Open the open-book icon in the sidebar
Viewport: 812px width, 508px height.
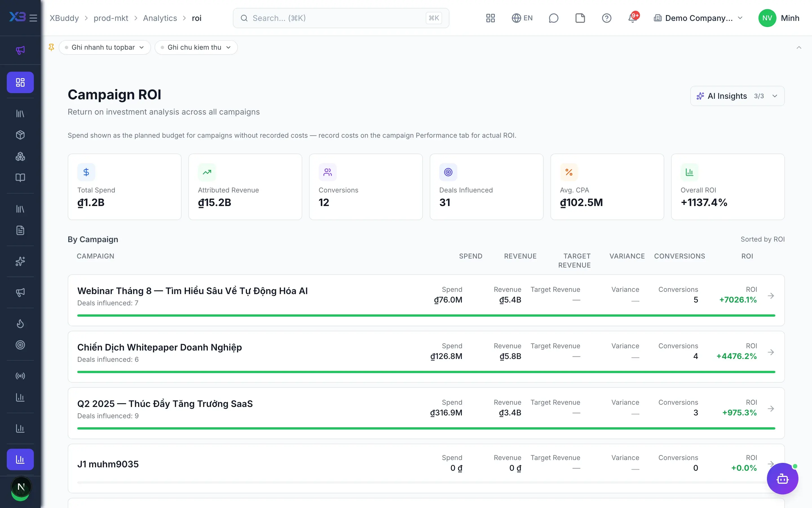click(x=20, y=178)
